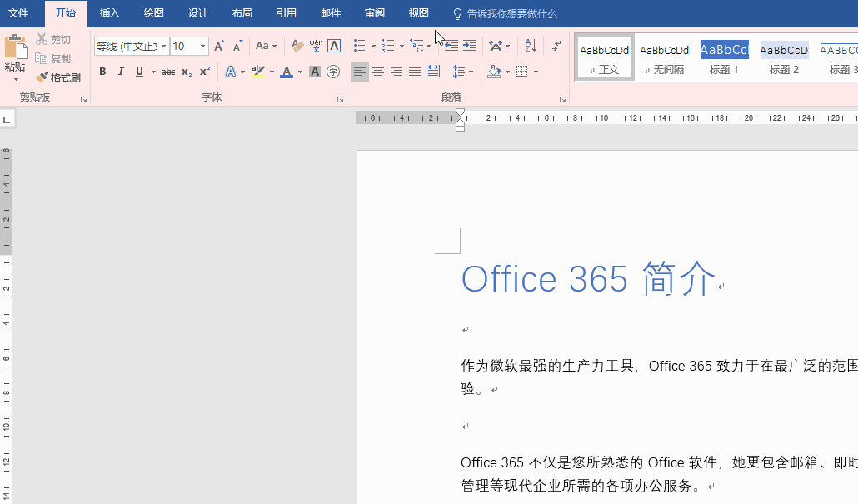This screenshot has width=858, height=504.
Task: Apply character border icon
Action: [x=334, y=46]
